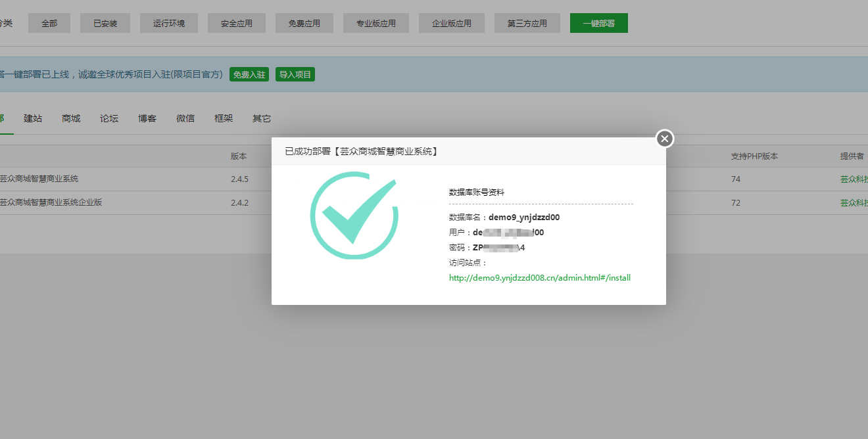Select the green 一键部署 button
868x439 pixels.
point(599,23)
